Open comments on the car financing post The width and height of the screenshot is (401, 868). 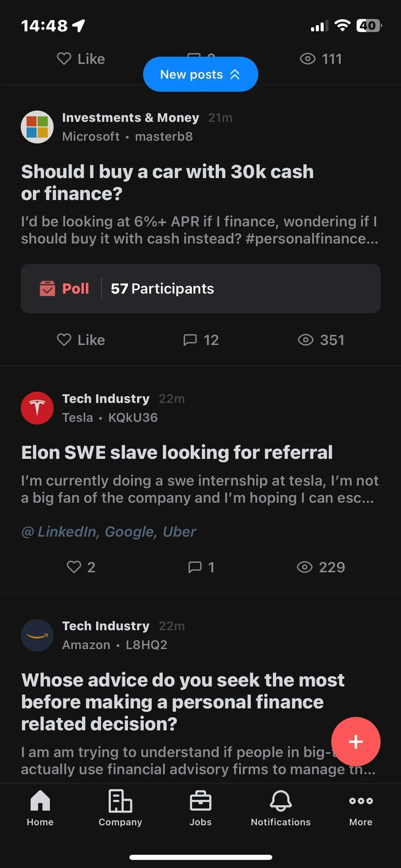click(201, 340)
